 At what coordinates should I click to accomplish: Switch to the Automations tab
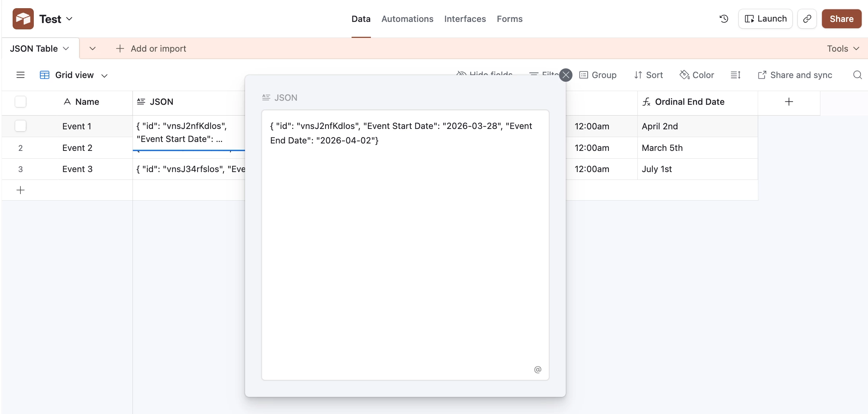407,19
